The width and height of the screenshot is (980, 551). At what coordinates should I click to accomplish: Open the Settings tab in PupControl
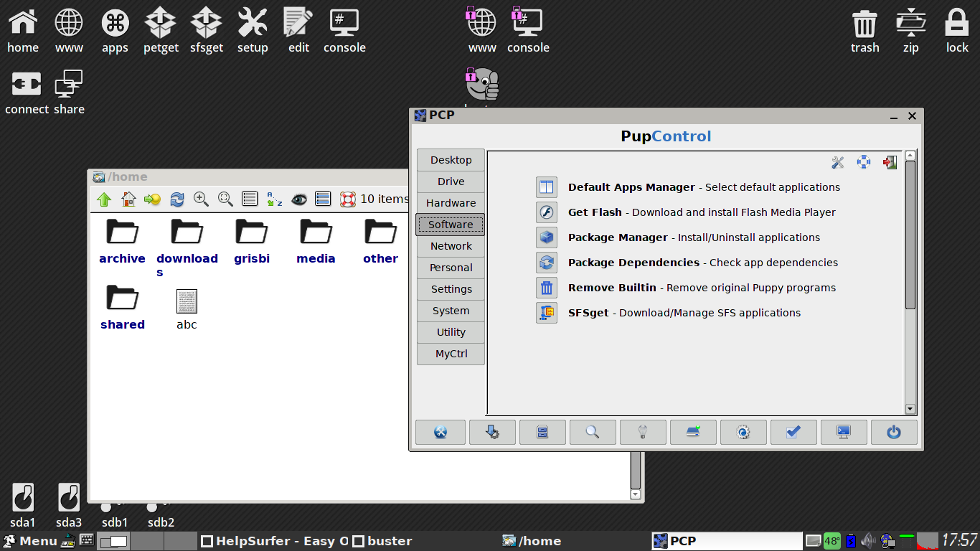point(451,289)
